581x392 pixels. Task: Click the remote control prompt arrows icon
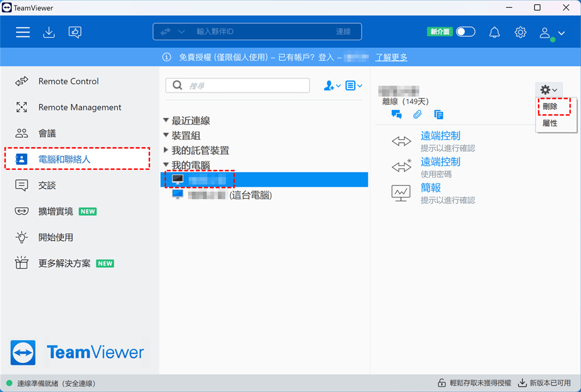pyautogui.click(x=401, y=141)
